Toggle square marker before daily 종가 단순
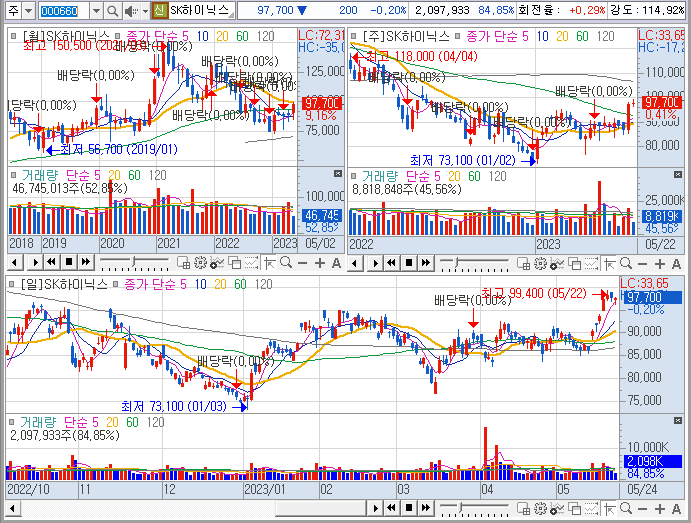Viewport: 691px width, 523px height. pyautogui.click(x=116, y=284)
